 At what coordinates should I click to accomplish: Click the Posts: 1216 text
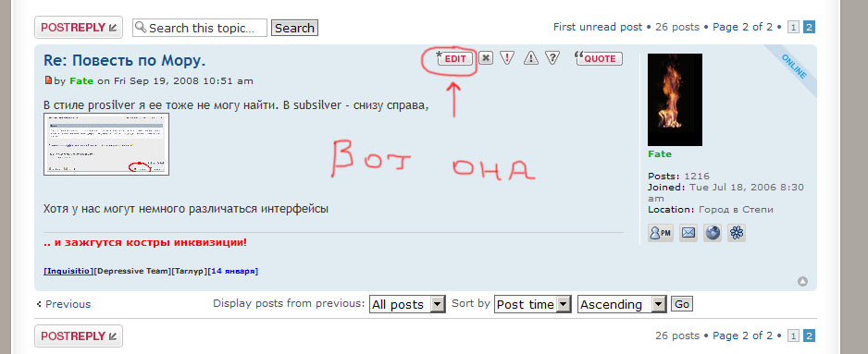[678, 177]
